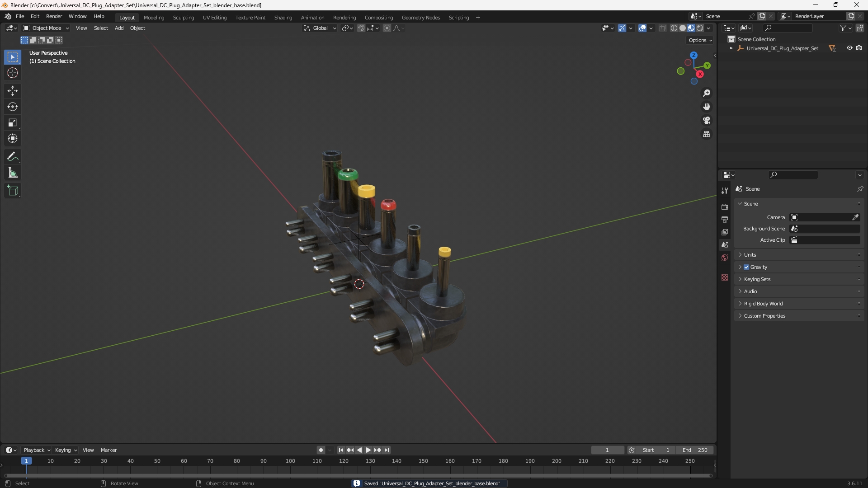
Task: Toggle X-ray mode
Action: pos(663,28)
